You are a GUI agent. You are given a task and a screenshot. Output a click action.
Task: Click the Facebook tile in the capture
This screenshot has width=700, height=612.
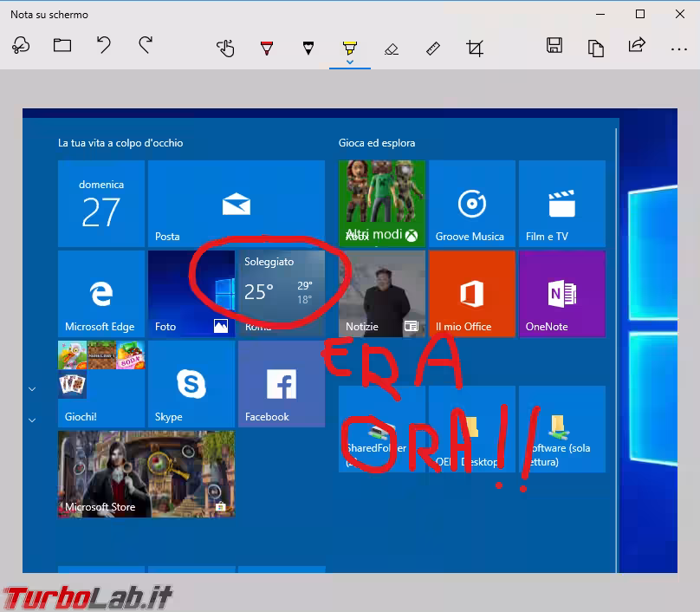[281, 383]
